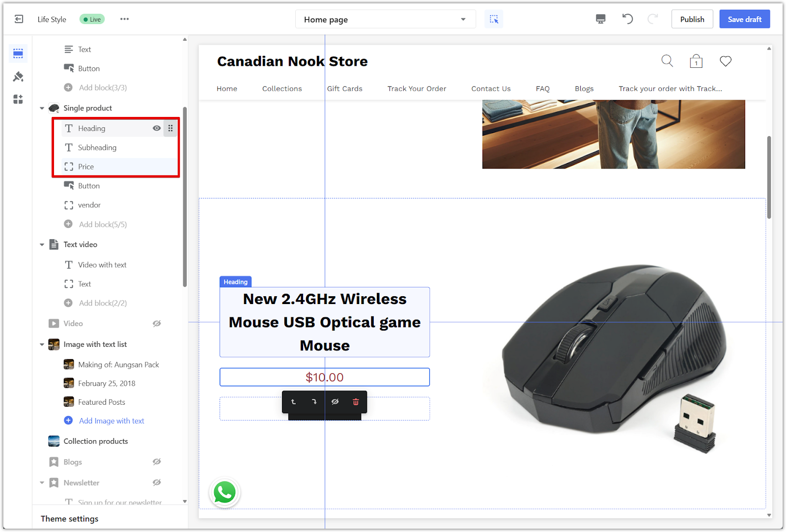Click the Add block(3/3) plus icon
This screenshot has height=532, width=786.
pyautogui.click(x=68, y=87)
